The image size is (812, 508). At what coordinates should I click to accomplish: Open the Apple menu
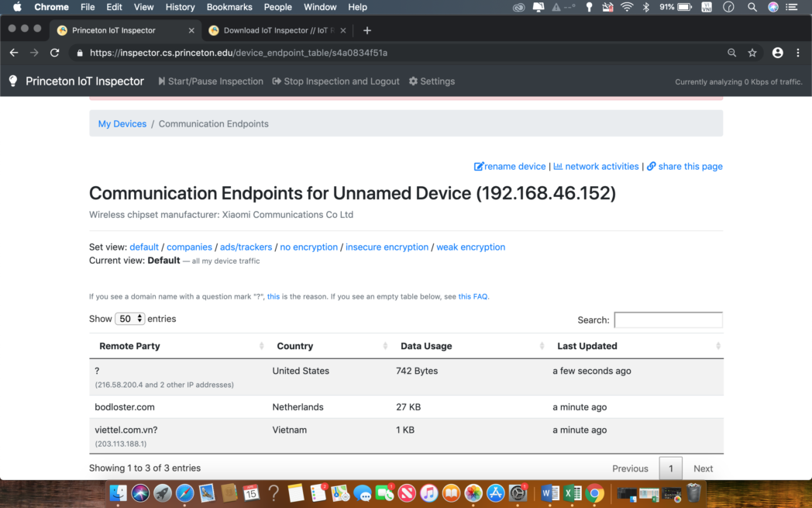(17, 7)
